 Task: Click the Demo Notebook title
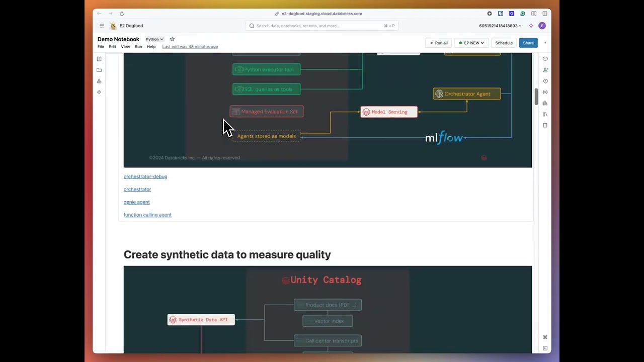point(118,39)
